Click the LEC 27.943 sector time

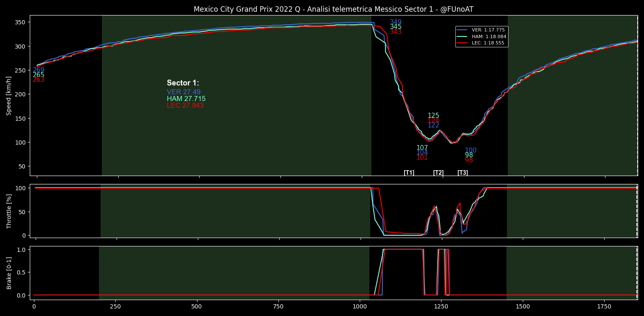coord(185,106)
